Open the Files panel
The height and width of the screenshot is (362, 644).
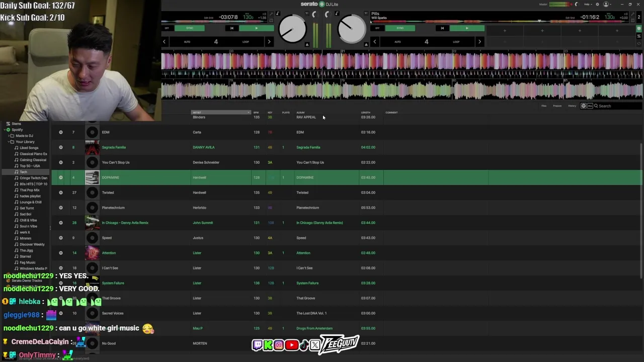pyautogui.click(x=544, y=106)
